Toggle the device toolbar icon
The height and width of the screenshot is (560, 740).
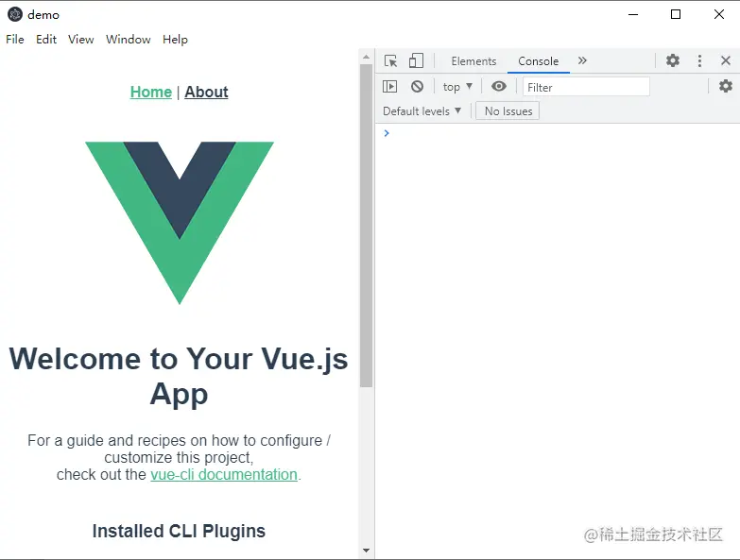point(416,60)
